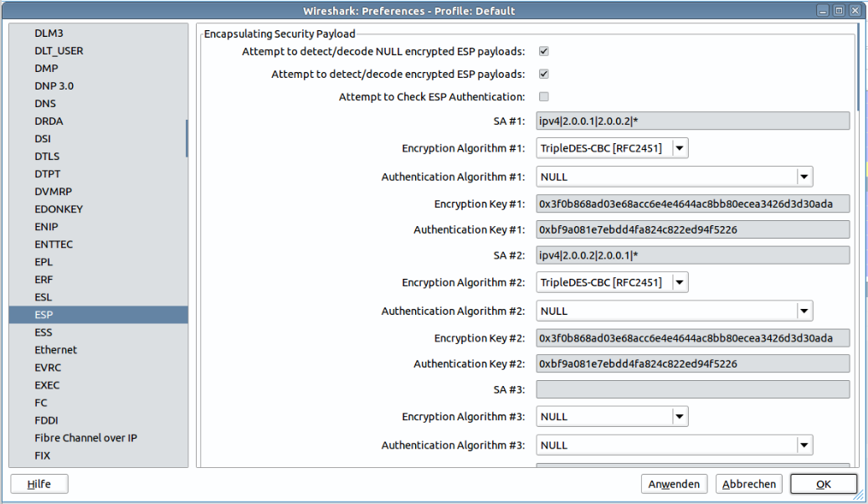The height and width of the screenshot is (504, 868).
Task: Click the Abbrechen button
Action: coord(748,484)
